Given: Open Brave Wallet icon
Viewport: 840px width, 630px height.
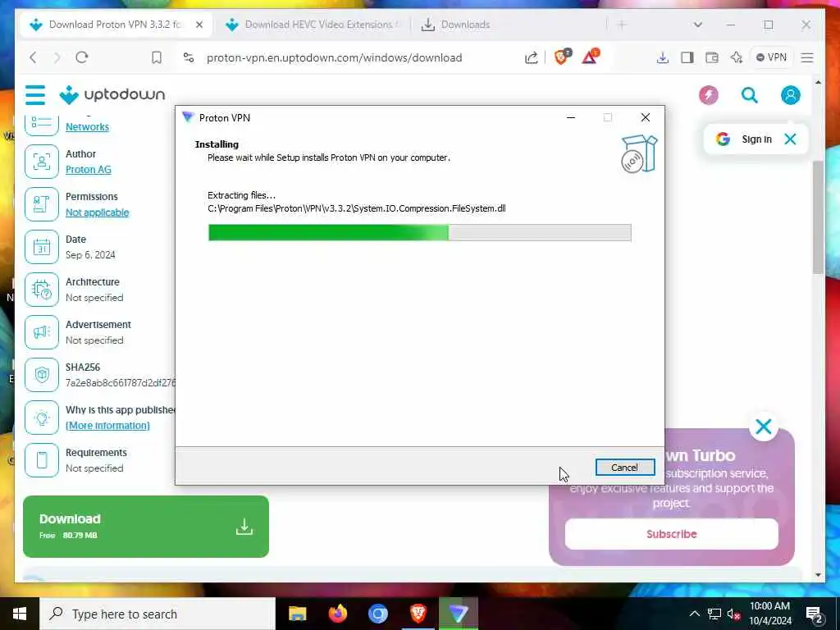Looking at the screenshot, I should (712, 57).
